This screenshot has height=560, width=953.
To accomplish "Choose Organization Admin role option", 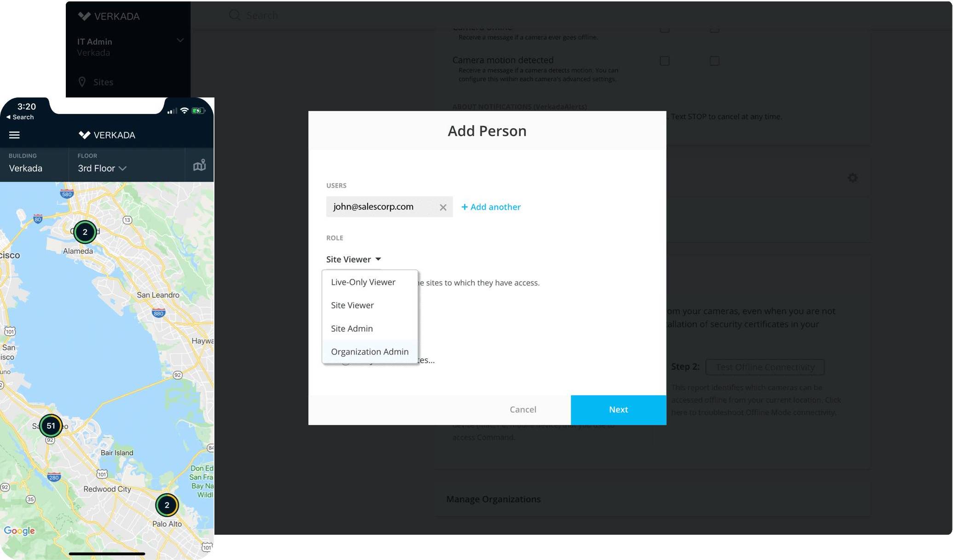I will tap(370, 352).
